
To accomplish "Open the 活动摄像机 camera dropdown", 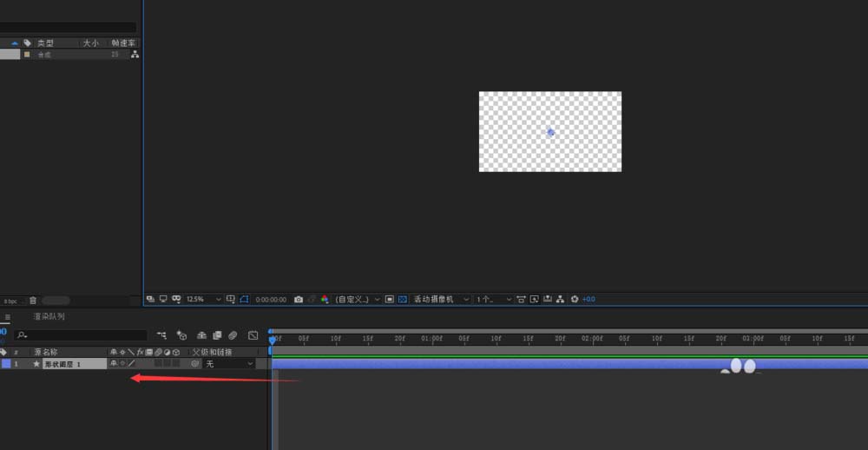I will (441, 299).
